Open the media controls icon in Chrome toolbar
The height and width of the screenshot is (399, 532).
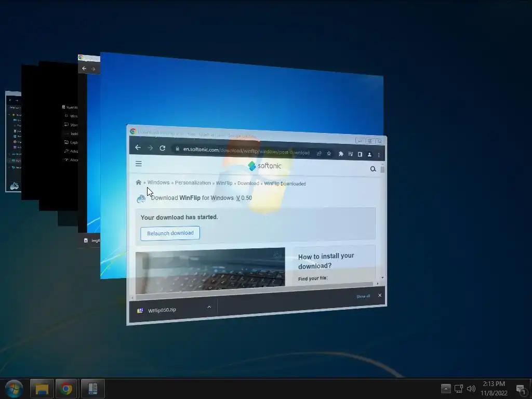351,154
